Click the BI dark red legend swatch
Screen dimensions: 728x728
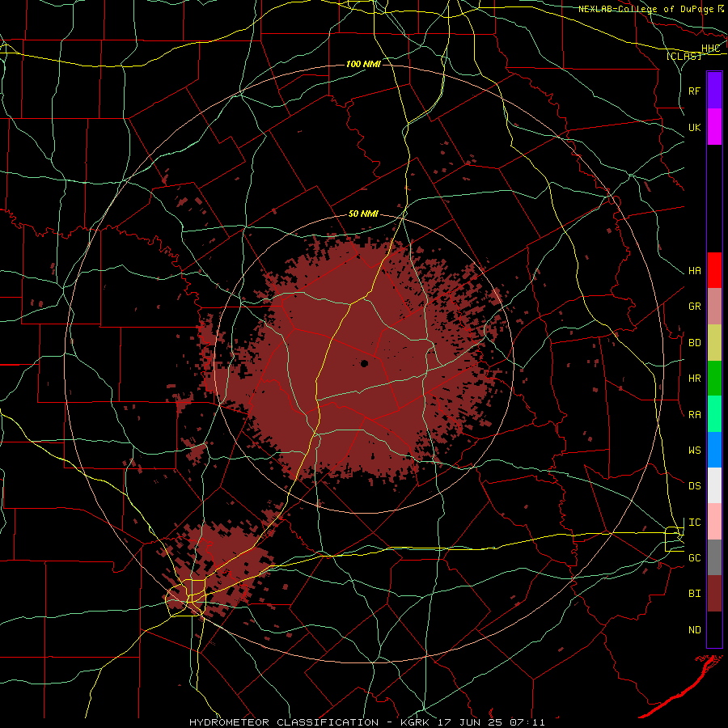tap(714, 594)
